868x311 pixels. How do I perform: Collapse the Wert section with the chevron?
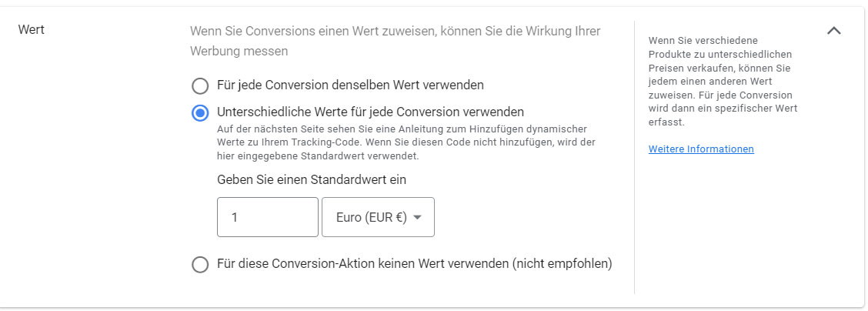pyautogui.click(x=833, y=31)
